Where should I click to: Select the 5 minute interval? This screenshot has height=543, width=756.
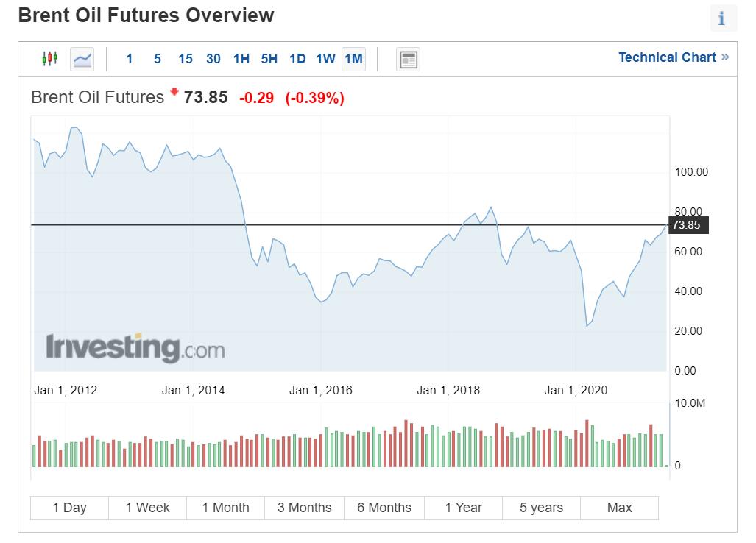[157, 59]
